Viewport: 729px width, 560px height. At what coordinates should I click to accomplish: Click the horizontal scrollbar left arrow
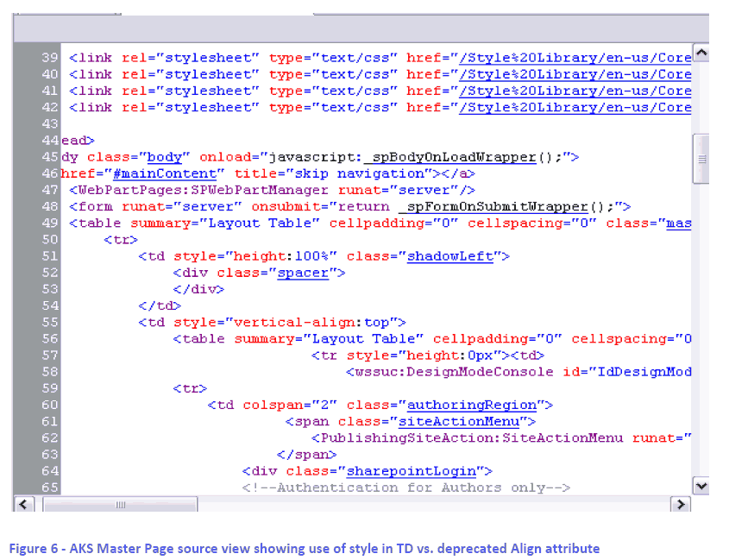pos(23,504)
